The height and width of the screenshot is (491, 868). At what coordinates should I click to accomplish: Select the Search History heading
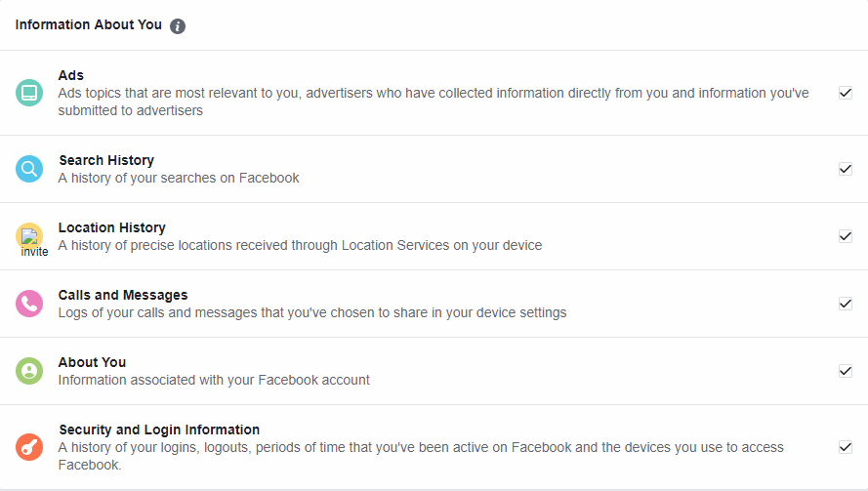106,160
